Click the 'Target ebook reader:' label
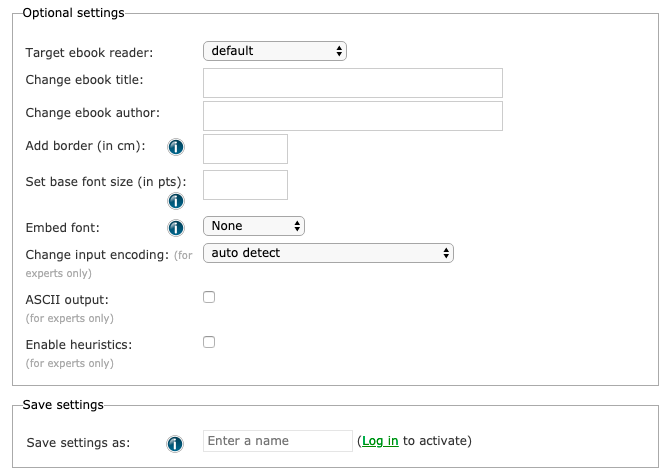The width and height of the screenshot is (665, 473). (x=89, y=51)
